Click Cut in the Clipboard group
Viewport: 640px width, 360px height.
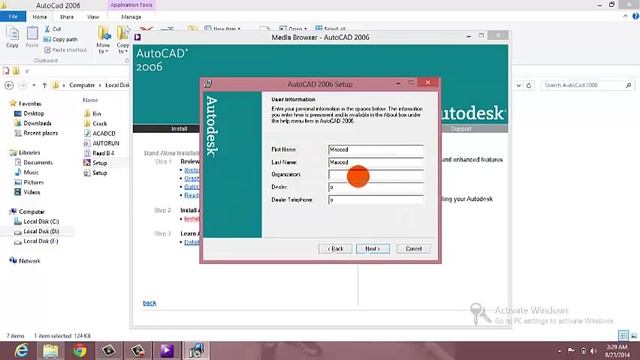pos(53,29)
